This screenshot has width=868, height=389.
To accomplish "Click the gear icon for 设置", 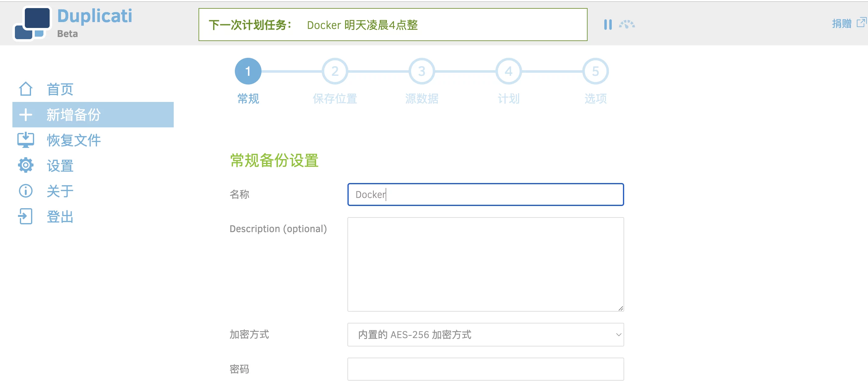I will [x=26, y=165].
